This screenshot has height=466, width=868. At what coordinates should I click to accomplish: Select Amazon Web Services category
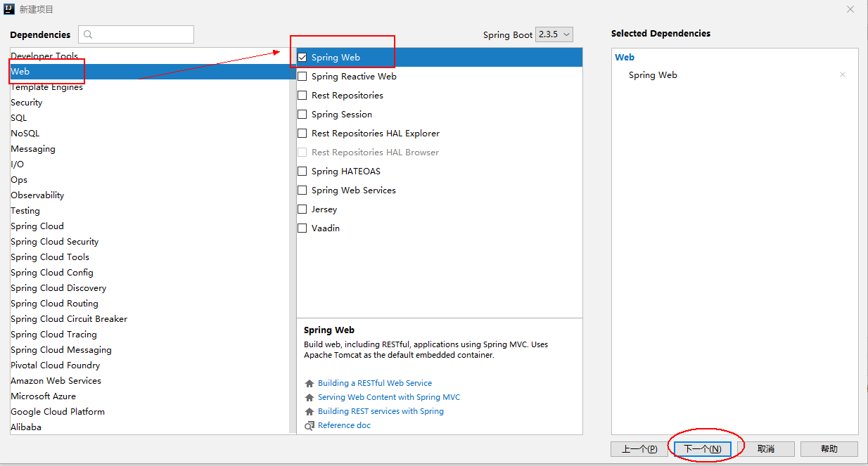tap(149, 381)
